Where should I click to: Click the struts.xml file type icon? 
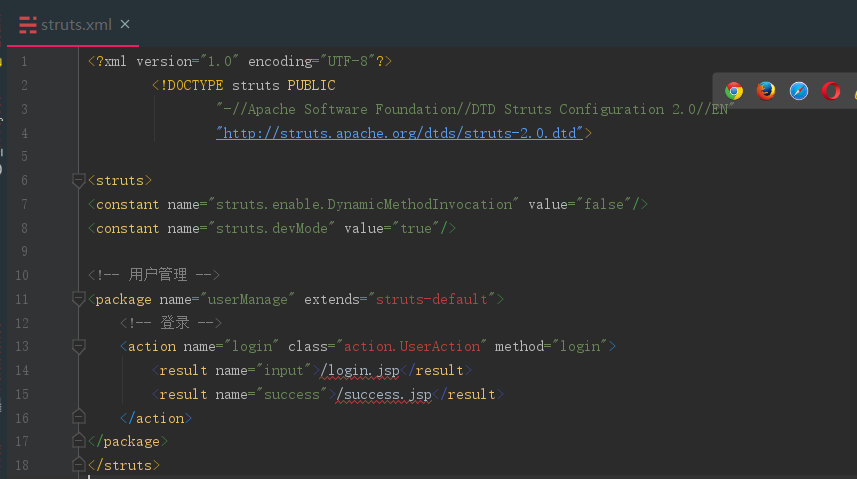pyautogui.click(x=27, y=25)
